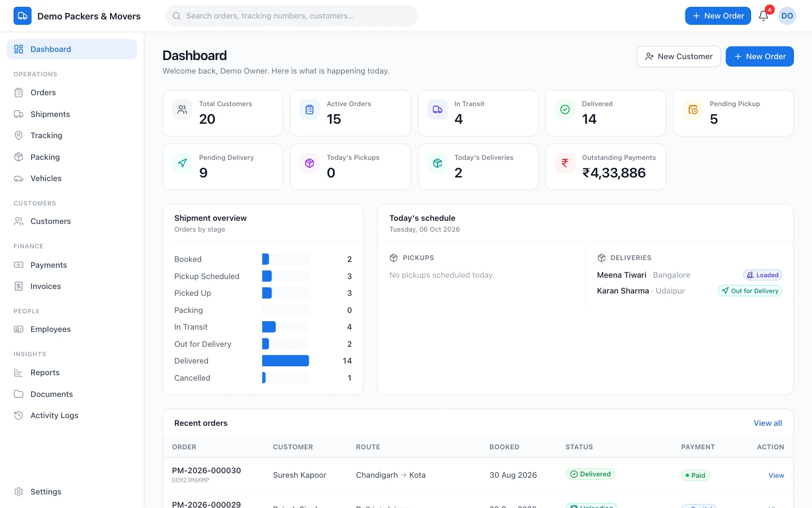
Task: Click the Active Orders clipboard icon
Action: pyautogui.click(x=309, y=109)
